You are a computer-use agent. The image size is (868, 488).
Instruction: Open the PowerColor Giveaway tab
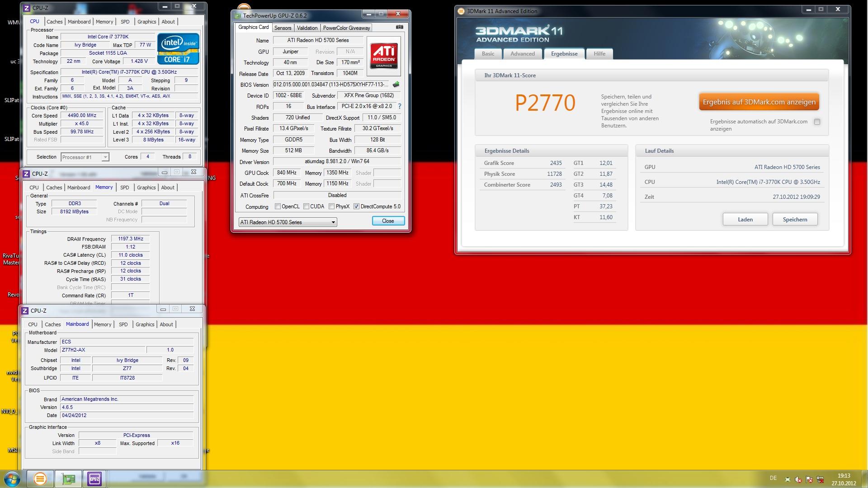[346, 28]
